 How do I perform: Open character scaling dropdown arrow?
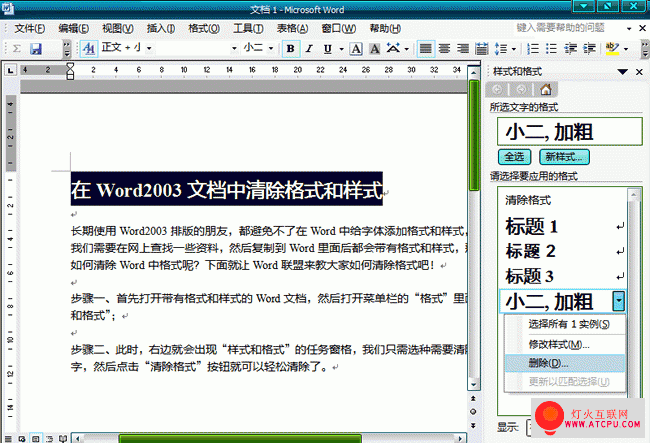406,49
